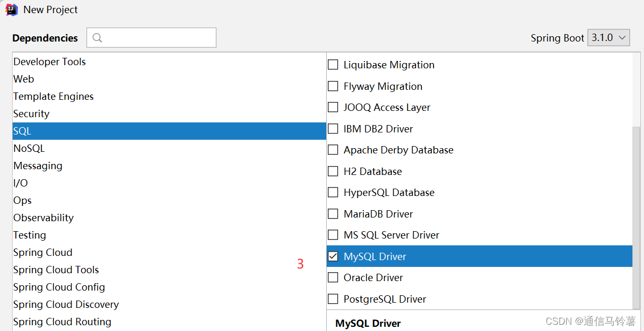Image resolution: width=644 pixels, height=331 pixels.
Task: Select Spring Cloud Routing category
Action: (x=169, y=322)
